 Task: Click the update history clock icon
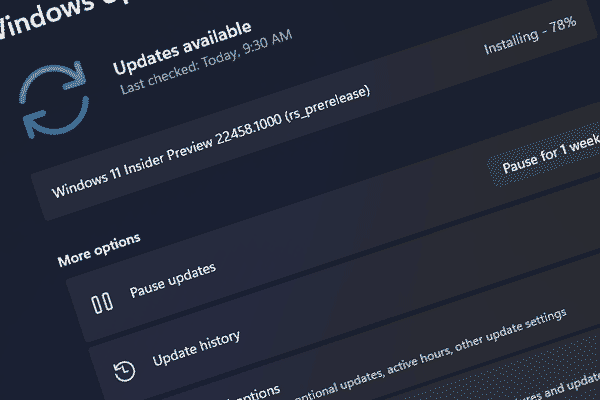pos(124,371)
